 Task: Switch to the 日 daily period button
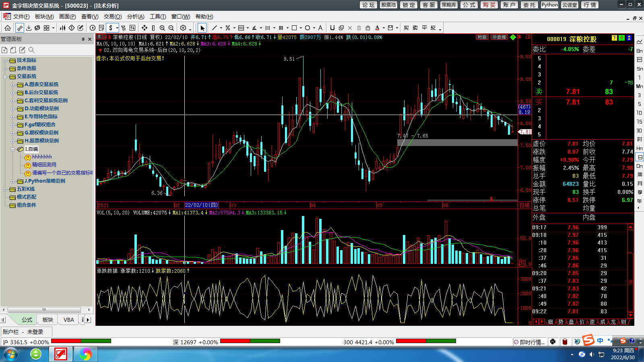(640, 157)
